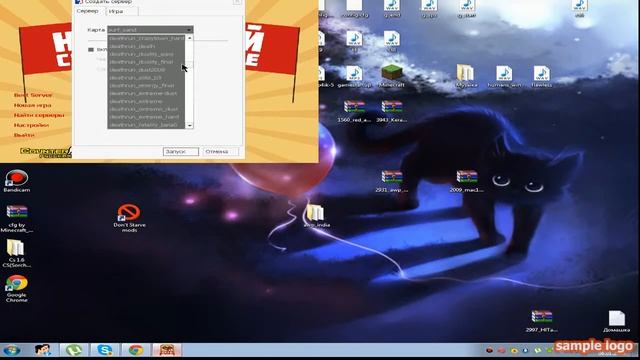Image resolution: width=640 pixels, height=360 pixels.
Task: Open the 2009_mac1 archive icon
Action: (x=467, y=181)
